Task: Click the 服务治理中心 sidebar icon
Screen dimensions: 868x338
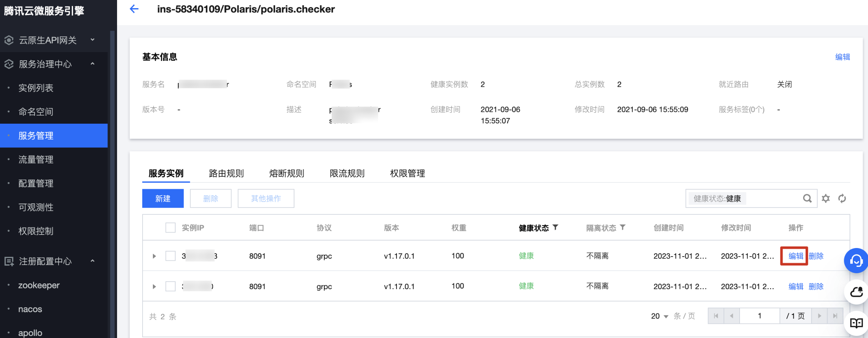Action: pyautogui.click(x=9, y=64)
